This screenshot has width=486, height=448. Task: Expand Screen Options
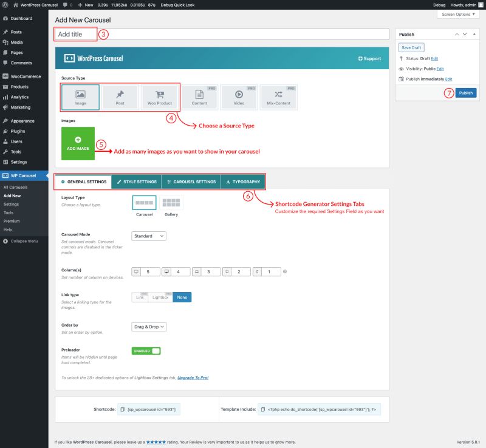tap(457, 14)
